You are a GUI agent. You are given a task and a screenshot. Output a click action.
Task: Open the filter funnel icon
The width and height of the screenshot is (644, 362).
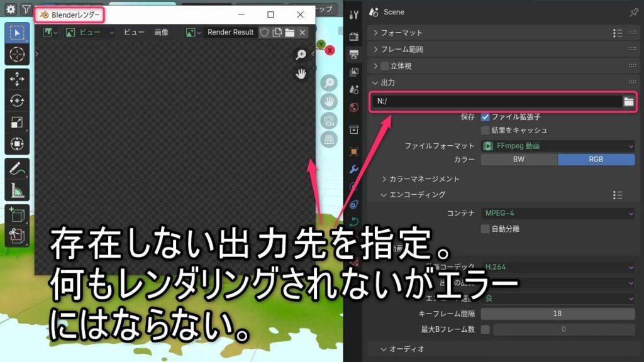coord(26,9)
